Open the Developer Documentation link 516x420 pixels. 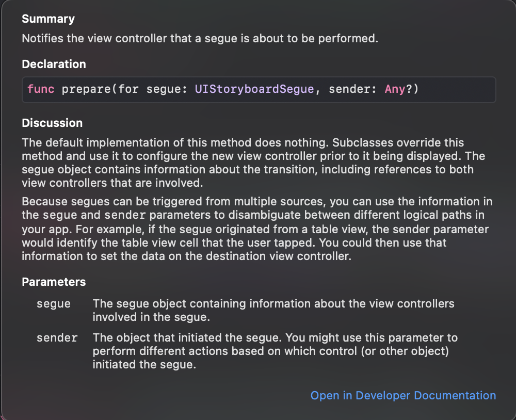point(403,395)
